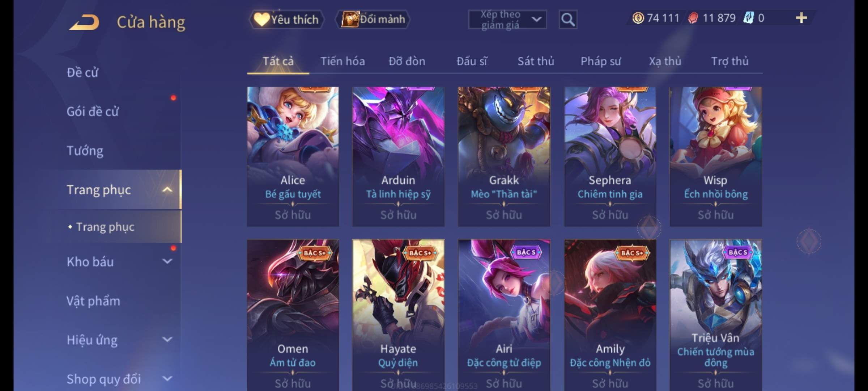
Task: Expand the Shop quy đổi section
Action: [x=167, y=379]
